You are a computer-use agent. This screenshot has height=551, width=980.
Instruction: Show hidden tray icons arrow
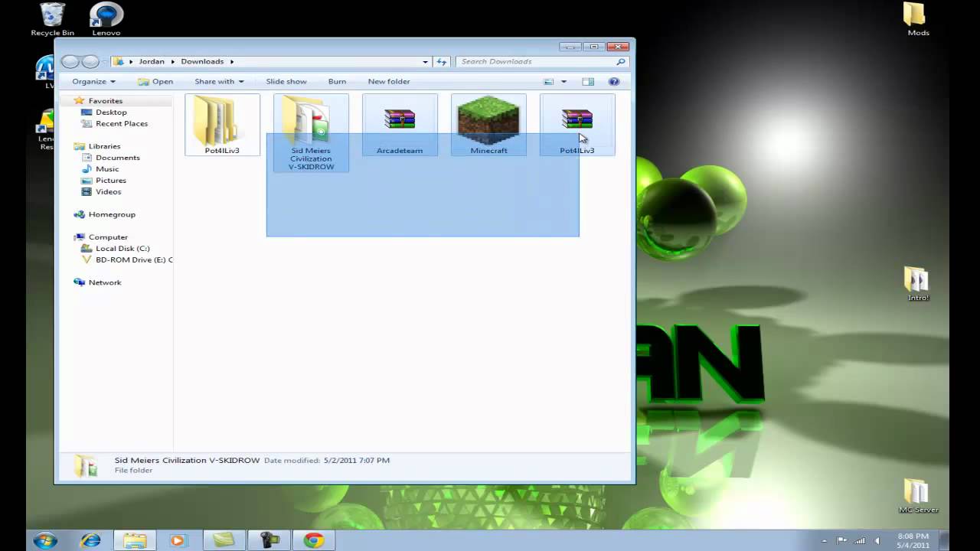pyautogui.click(x=826, y=540)
